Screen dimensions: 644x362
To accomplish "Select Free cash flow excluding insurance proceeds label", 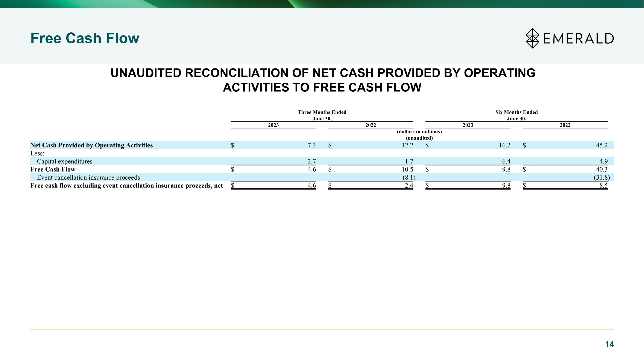I will [x=126, y=185].
